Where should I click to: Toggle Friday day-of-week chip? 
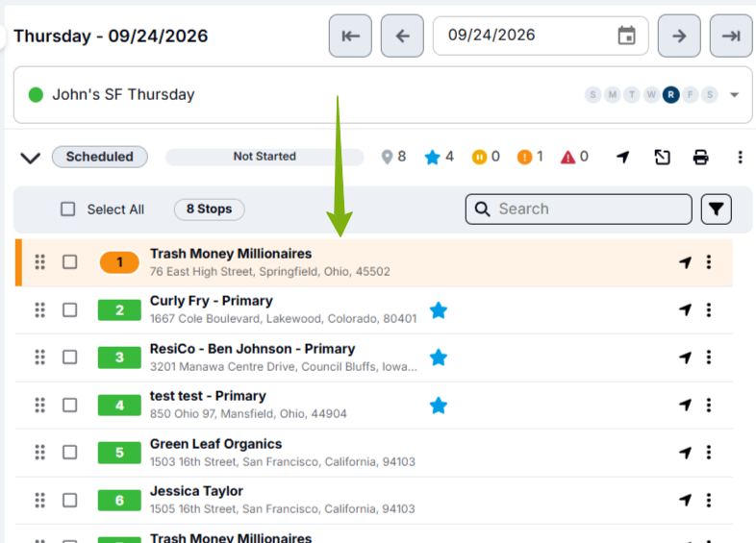click(691, 94)
